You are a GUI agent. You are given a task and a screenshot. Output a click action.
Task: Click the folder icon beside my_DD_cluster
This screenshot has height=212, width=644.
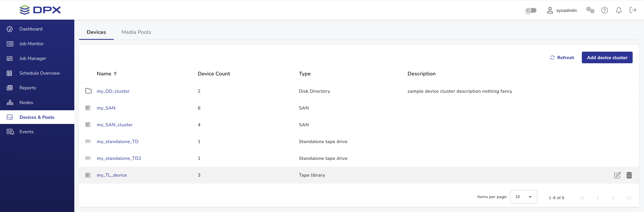coord(88,91)
